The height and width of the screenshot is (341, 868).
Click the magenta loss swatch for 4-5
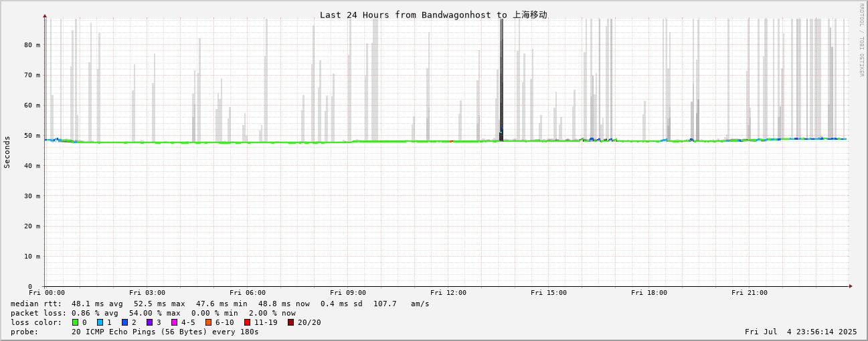(x=175, y=322)
